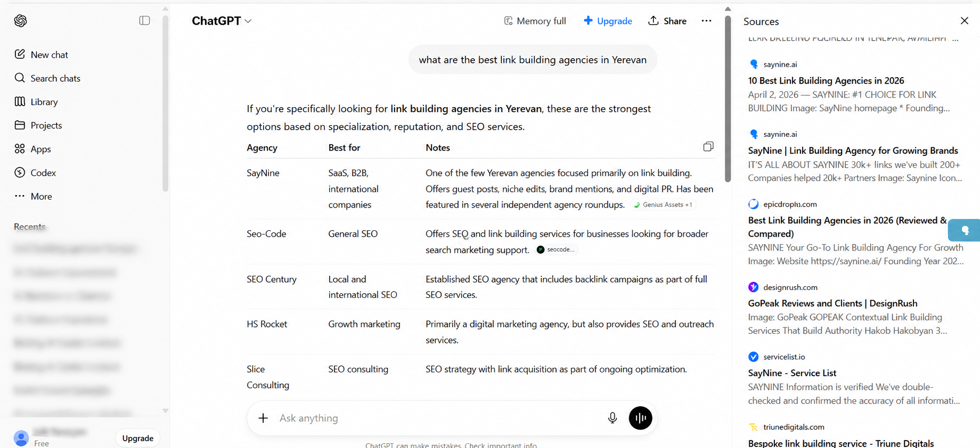Click the ChatGPT logo icon
Viewport: 980px width, 448px height.
(21, 21)
